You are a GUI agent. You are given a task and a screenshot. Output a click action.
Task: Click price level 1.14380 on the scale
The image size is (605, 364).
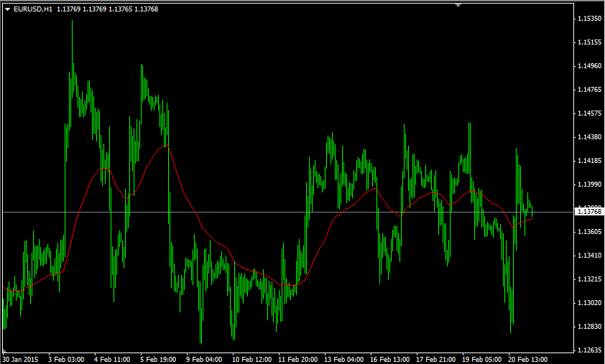pyautogui.click(x=589, y=137)
